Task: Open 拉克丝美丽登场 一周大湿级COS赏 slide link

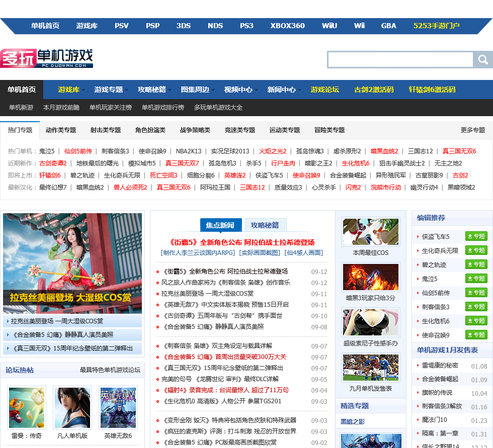Action: tap(57, 321)
